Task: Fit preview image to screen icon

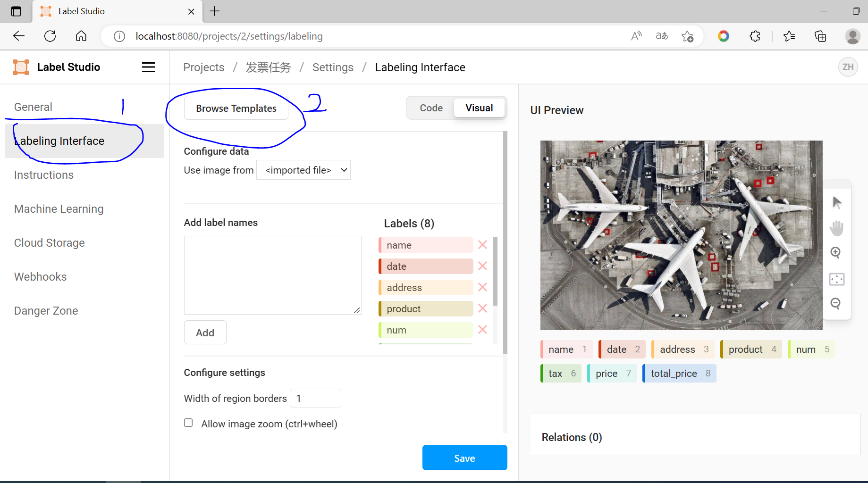Action: tap(837, 279)
